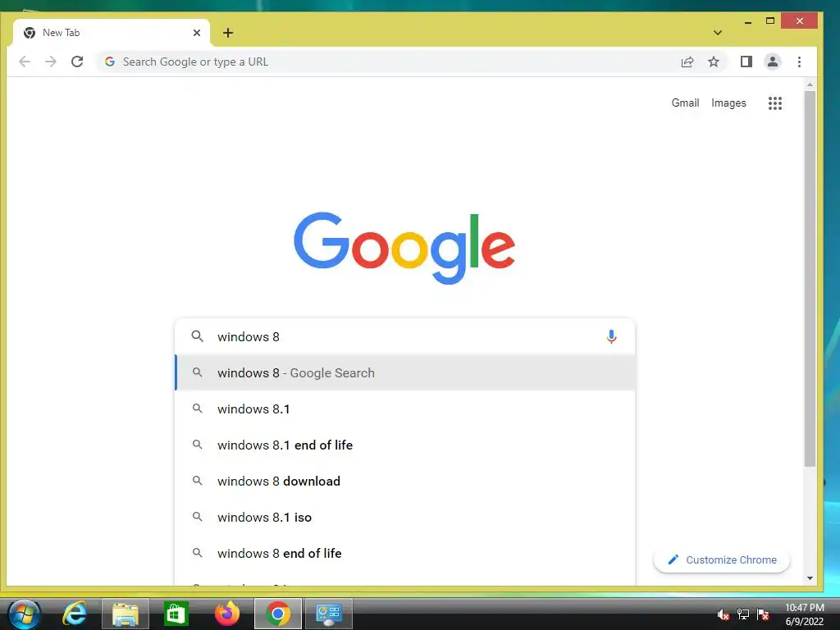Open the Chrome three-dot menu
Image resolution: width=840 pixels, height=630 pixels.
(799, 62)
